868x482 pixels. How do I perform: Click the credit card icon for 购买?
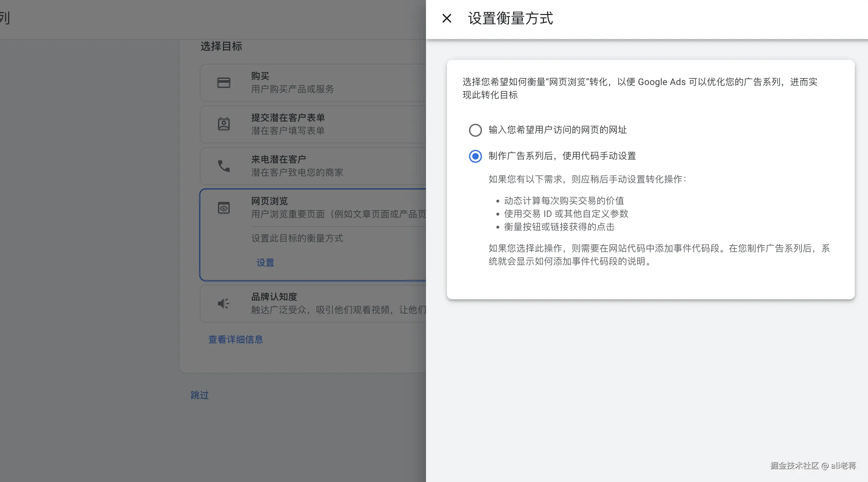pos(224,83)
